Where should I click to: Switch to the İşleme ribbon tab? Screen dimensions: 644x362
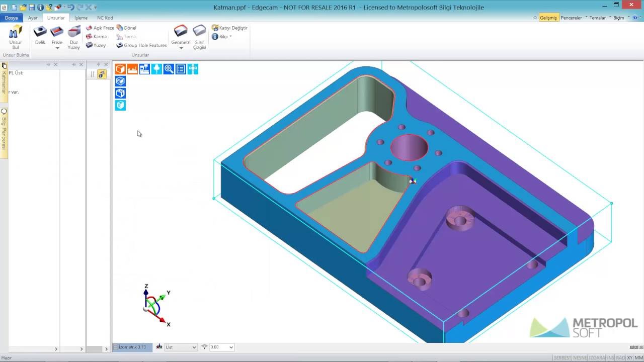(80, 18)
